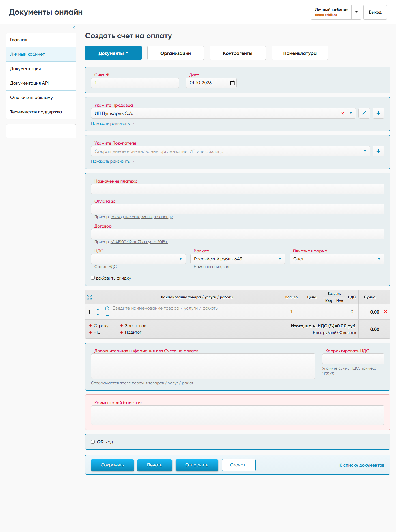Click the Сохранить button
The image size is (396, 532).
pyautogui.click(x=112, y=465)
